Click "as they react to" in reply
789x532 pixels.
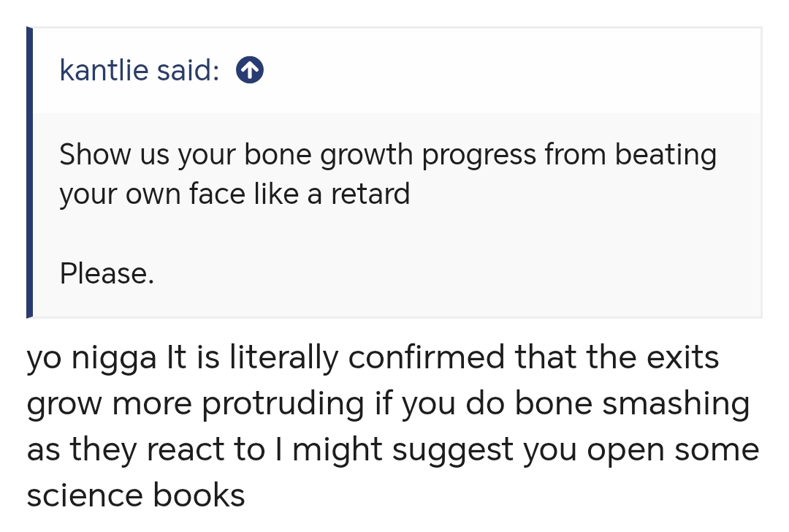[x=146, y=449]
